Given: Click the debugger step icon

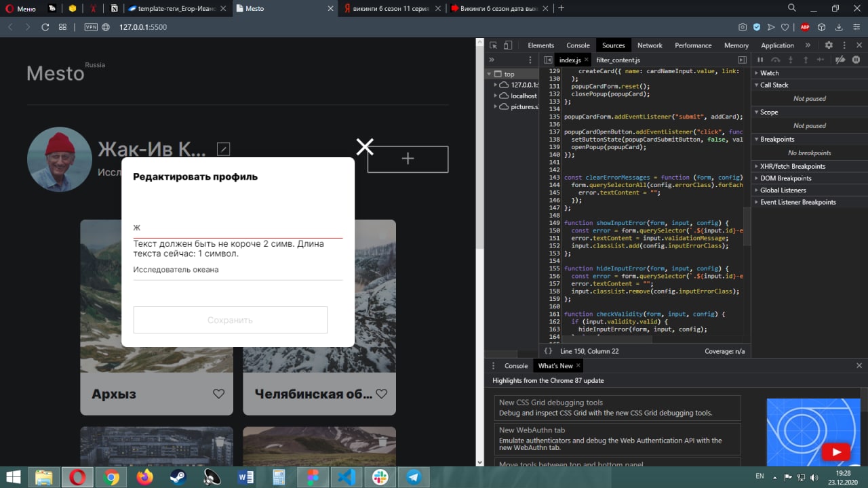Looking at the screenshot, I should point(821,60).
